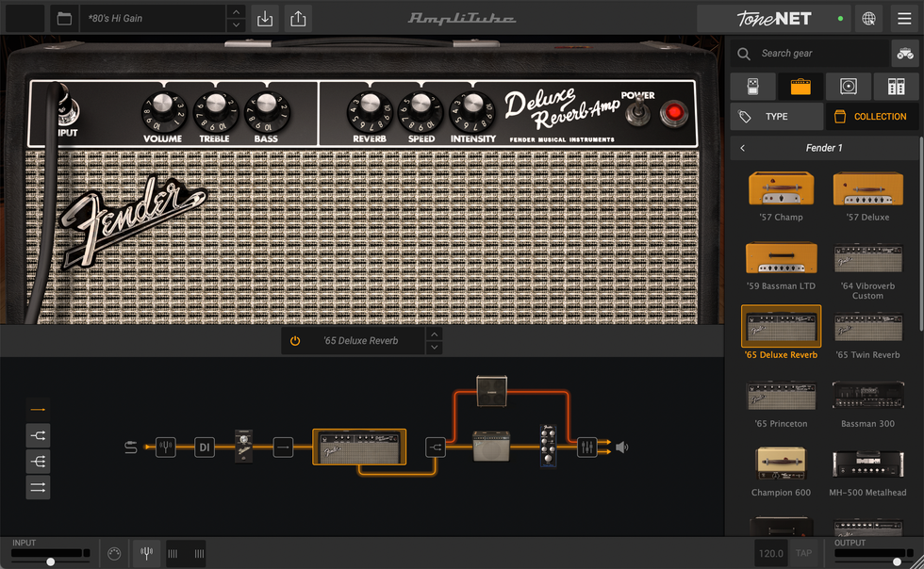Step to the next preset with down arrow
The height and width of the screenshot is (569, 924).
pos(236,24)
